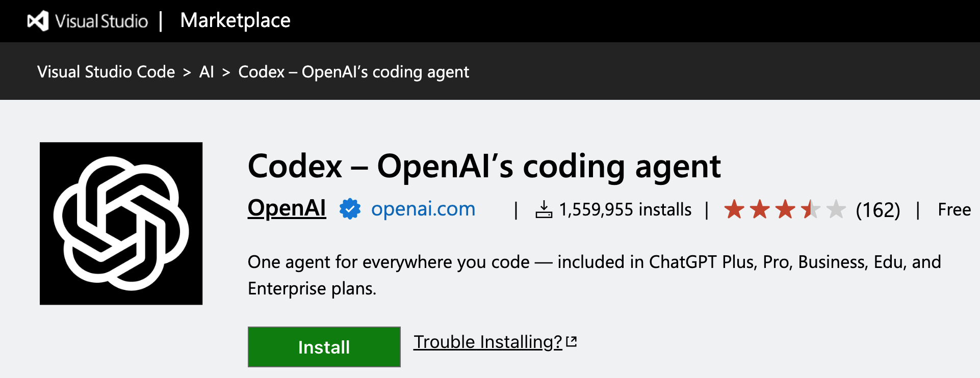Click the installs download icon
The image size is (980, 378).
click(544, 209)
